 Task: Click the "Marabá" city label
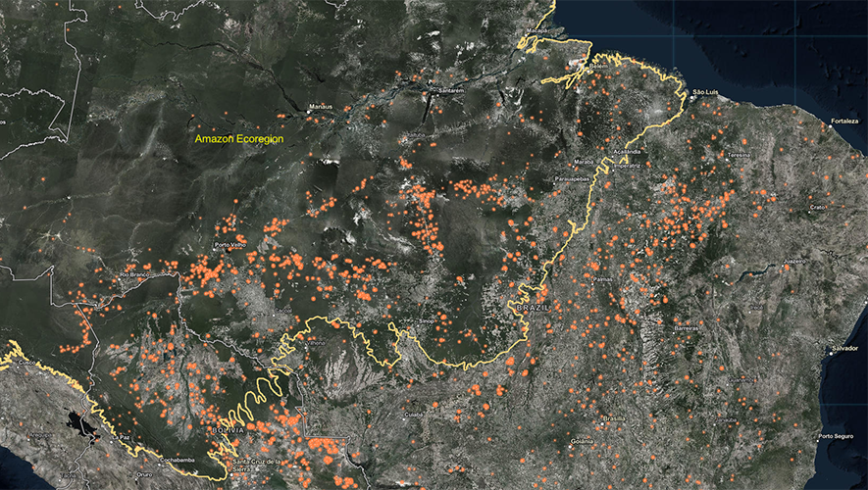pyautogui.click(x=584, y=162)
